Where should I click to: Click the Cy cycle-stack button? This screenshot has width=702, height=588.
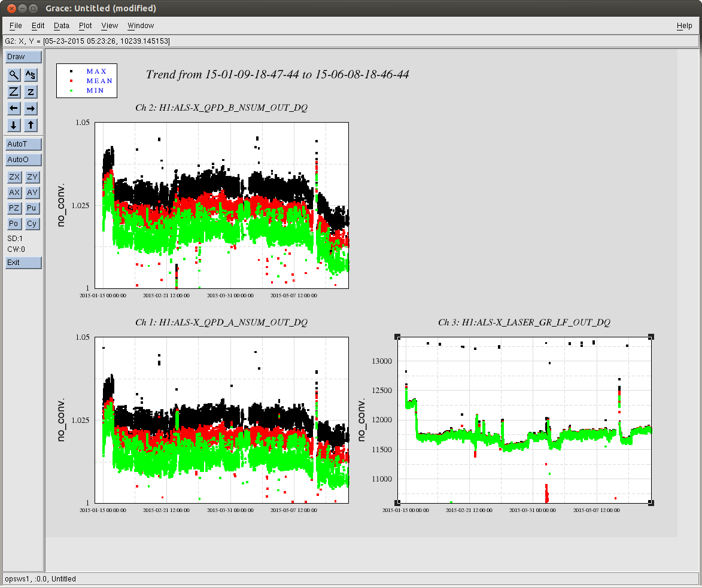coord(32,224)
